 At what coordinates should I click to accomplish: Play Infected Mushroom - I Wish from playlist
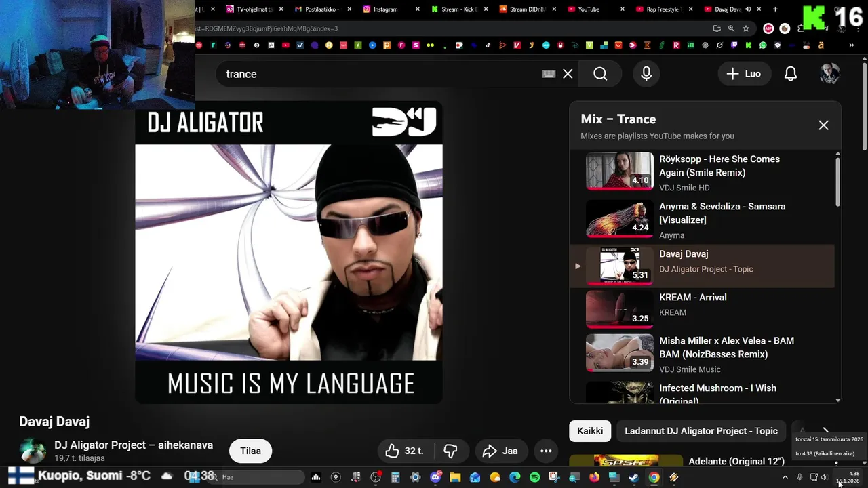(x=702, y=393)
